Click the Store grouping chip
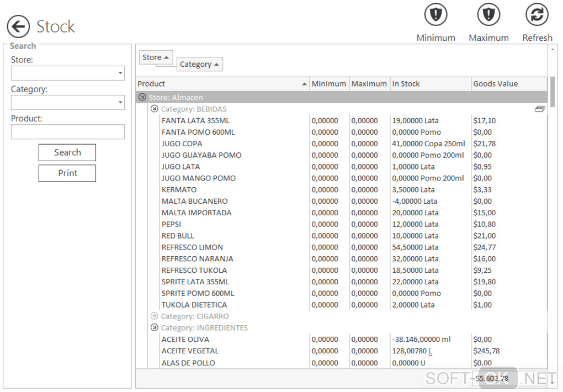The width and height of the screenshot is (563, 392). coord(156,57)
